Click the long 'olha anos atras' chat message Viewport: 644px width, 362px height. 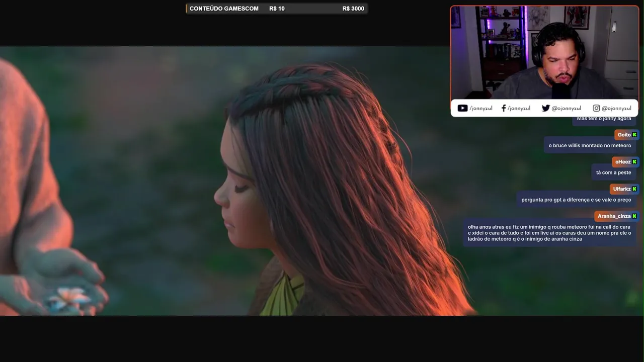(549, 233)
